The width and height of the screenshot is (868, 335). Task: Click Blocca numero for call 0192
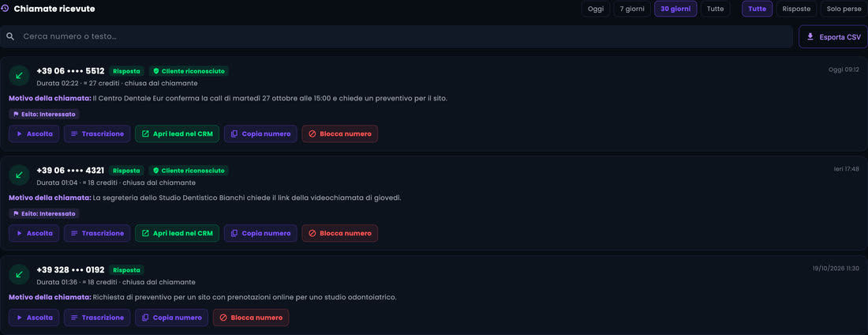251,318
